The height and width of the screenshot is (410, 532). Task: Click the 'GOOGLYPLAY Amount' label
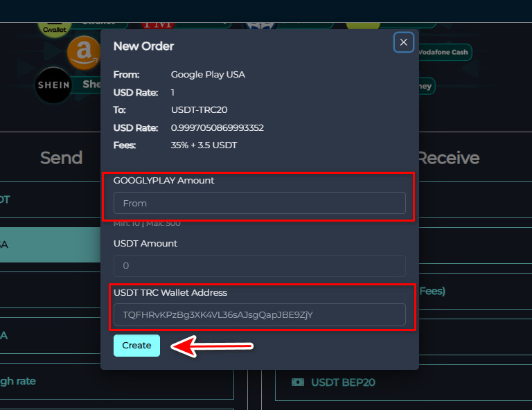[164, 180]
